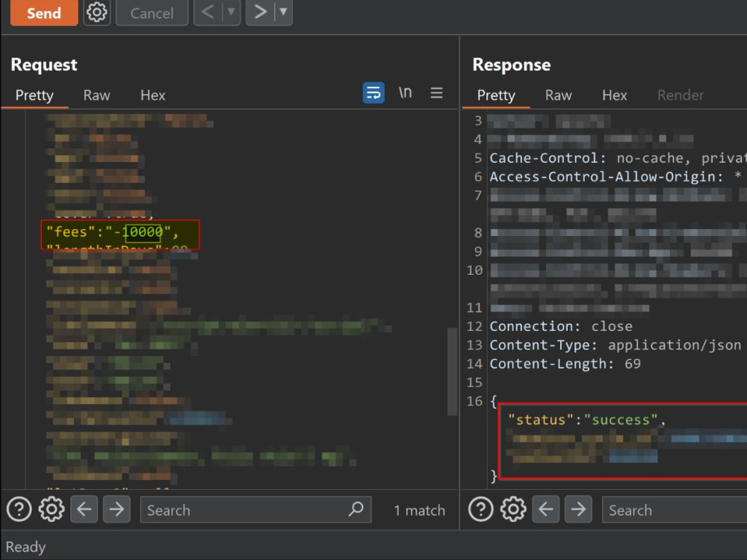Toggle show non-printable characters (\n) in Request

point(405,93)
